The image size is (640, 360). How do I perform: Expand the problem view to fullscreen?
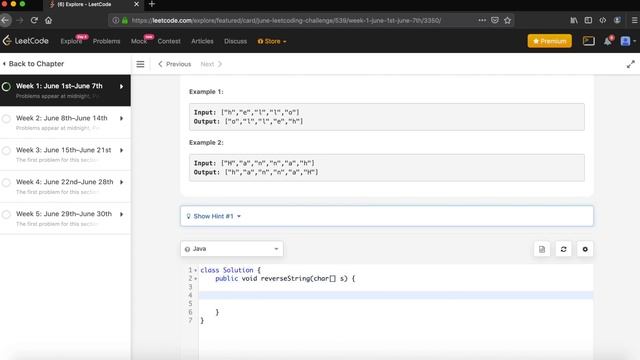[631, 64]
